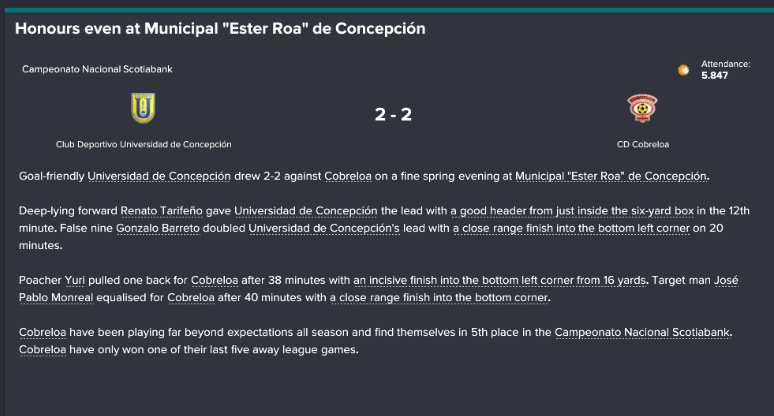The height and width of the screenshot is (416, 774).
Task: Open the Municipal "Ester Roa" stadium link in first paragraph
Action: (611, 176)
